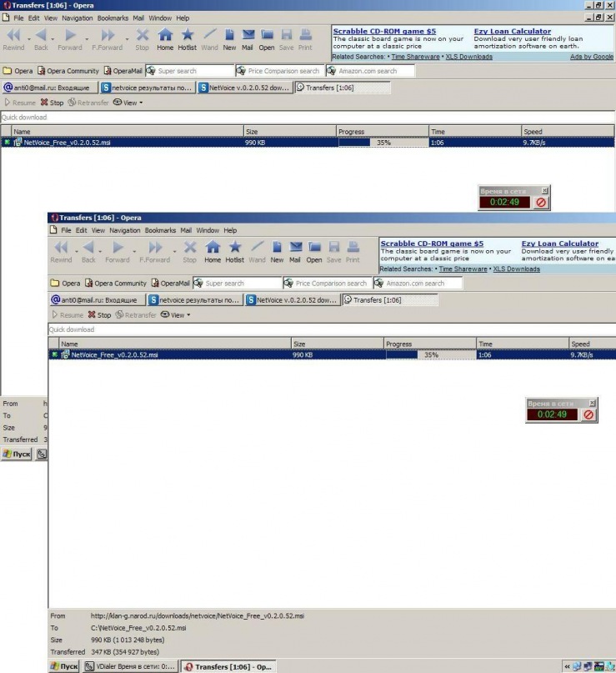Click the Home icon in the front Opera window

(x=213, y=247)
